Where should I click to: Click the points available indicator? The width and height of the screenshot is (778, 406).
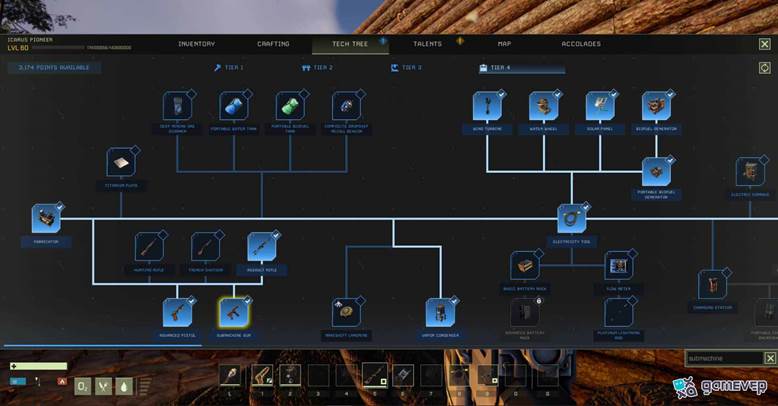click(54, 68)
